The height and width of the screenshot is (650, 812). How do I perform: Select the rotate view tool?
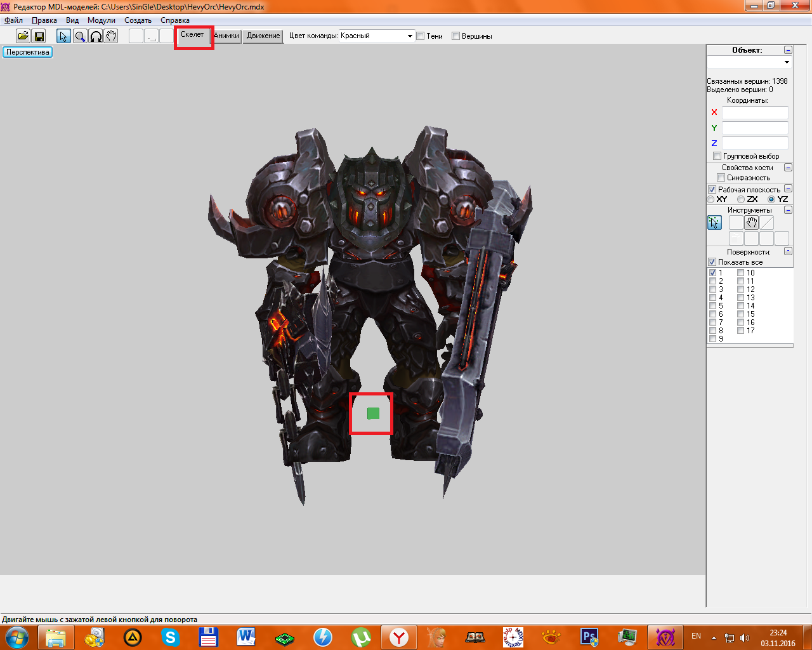tap(96, 36)
